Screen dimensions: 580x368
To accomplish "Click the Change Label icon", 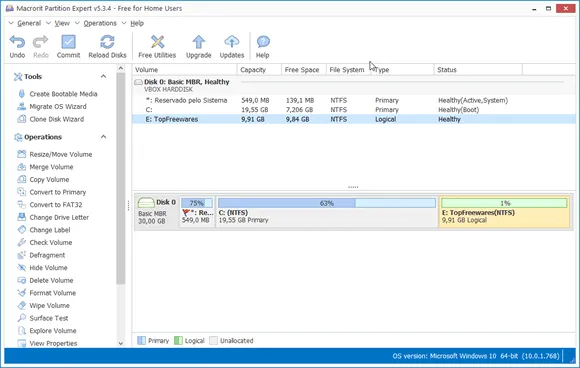I will pyautogui.click(x=21, y=229).
